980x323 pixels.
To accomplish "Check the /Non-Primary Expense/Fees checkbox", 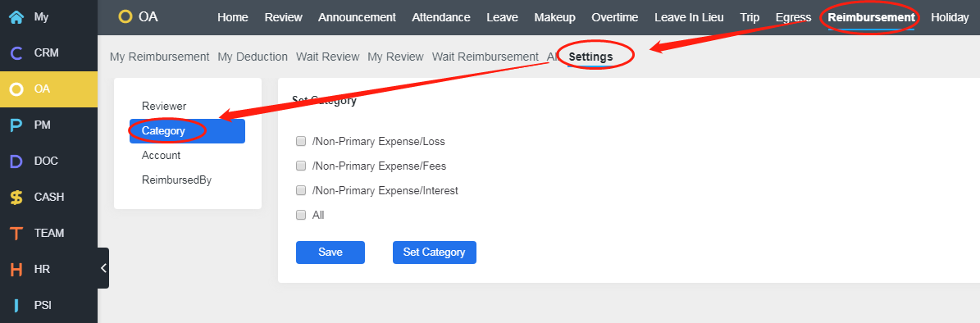I will click(301, 166).
